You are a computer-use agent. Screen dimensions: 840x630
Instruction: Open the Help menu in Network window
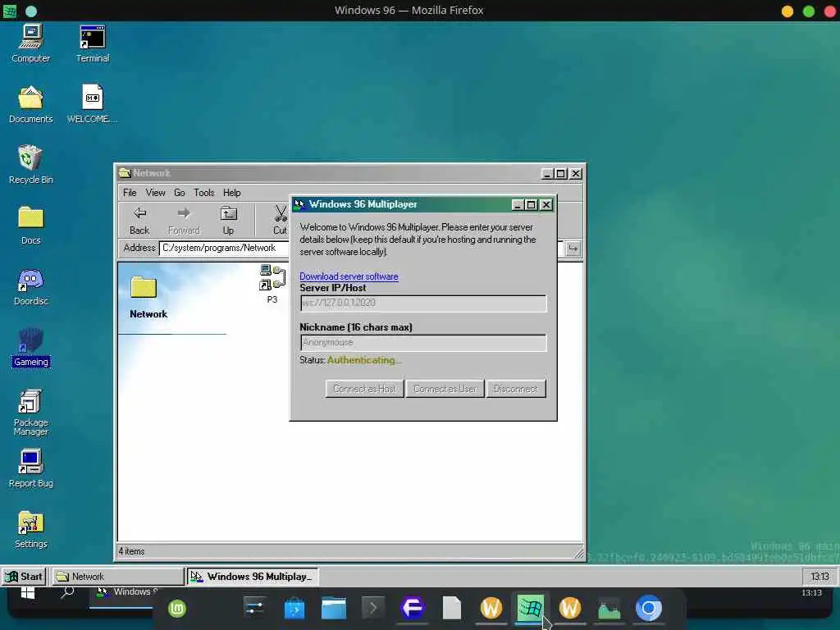coord(232,193)
